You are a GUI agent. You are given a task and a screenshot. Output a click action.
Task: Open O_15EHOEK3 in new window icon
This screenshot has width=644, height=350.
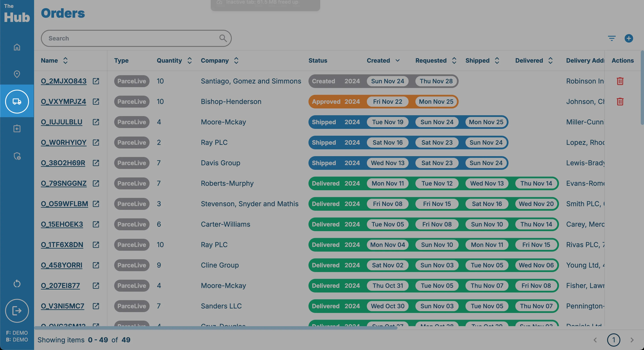click(96, 224)
